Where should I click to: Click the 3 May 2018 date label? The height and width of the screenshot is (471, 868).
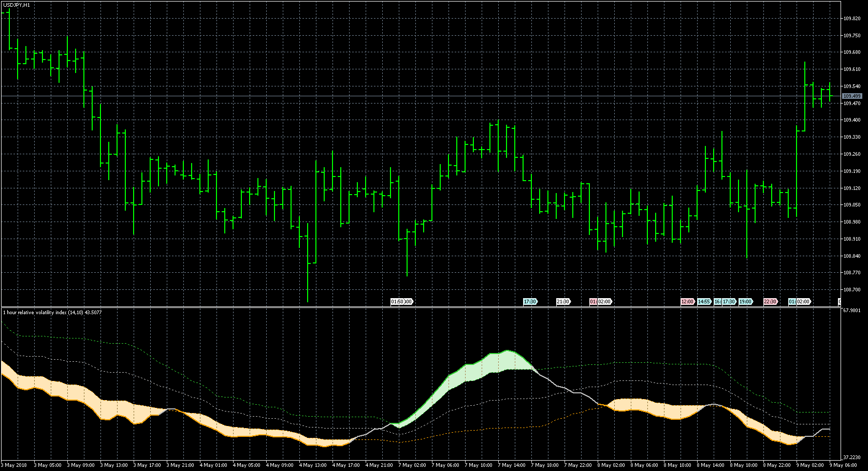click(15, 465)
